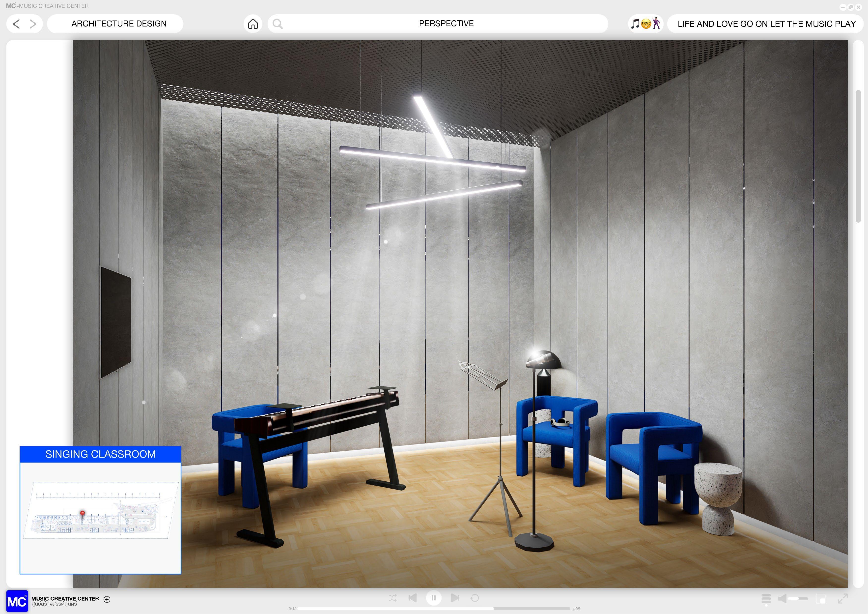Image resolution: width=868 pixels, height=614 pixels.
Task: Go forward with the right arrow
Action: pyautogui.click(x=33, y=24)
